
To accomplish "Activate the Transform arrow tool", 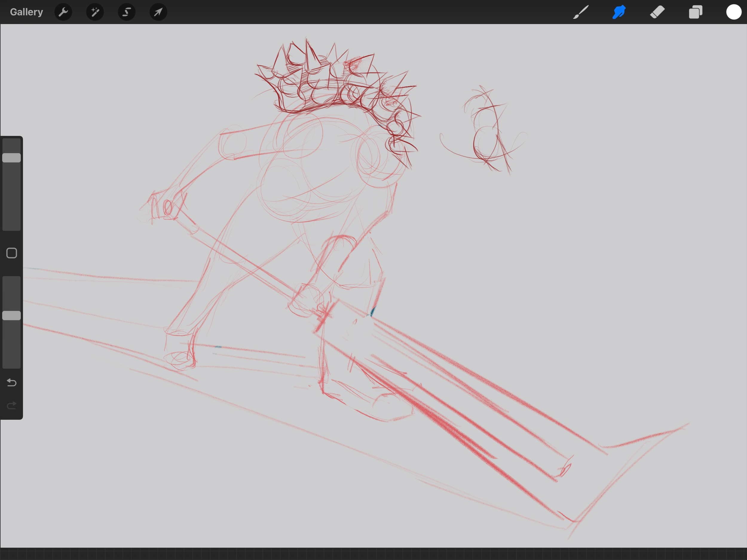I will 158,12.
